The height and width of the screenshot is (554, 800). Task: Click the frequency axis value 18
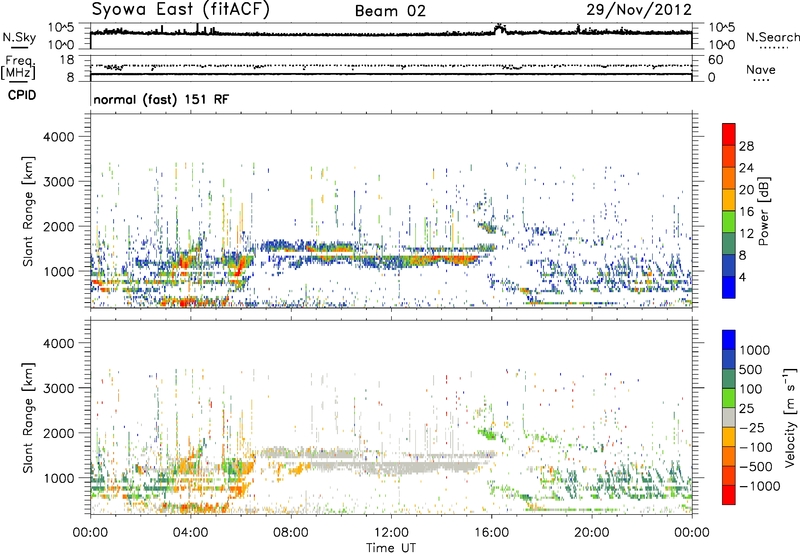[67, 60]
